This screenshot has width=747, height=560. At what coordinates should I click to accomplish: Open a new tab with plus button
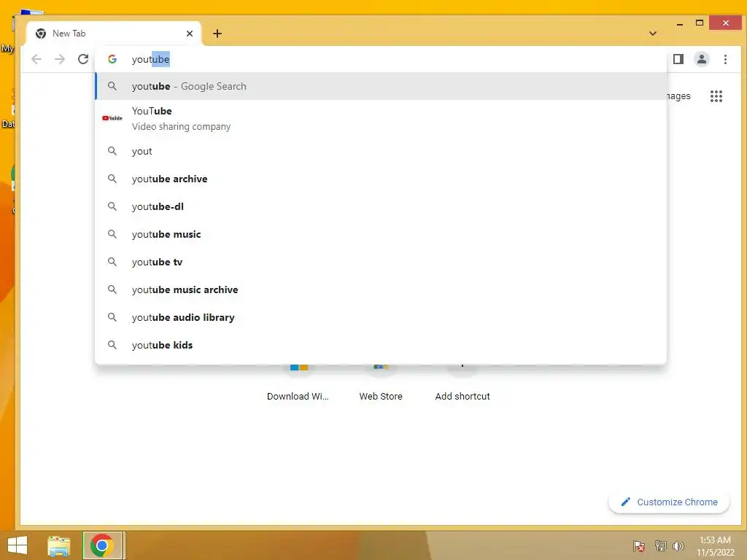(217, 34)
